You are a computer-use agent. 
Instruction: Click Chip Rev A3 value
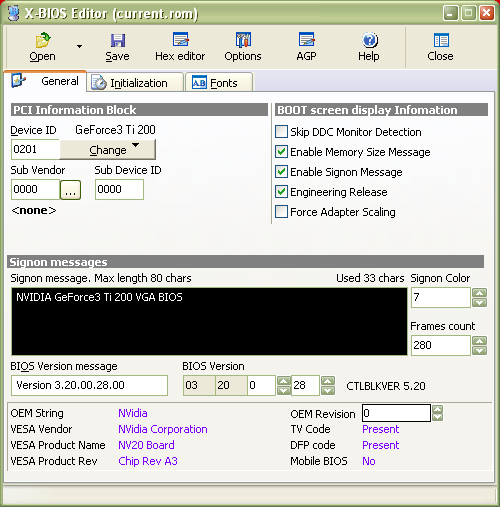click(x=148, y=461)
